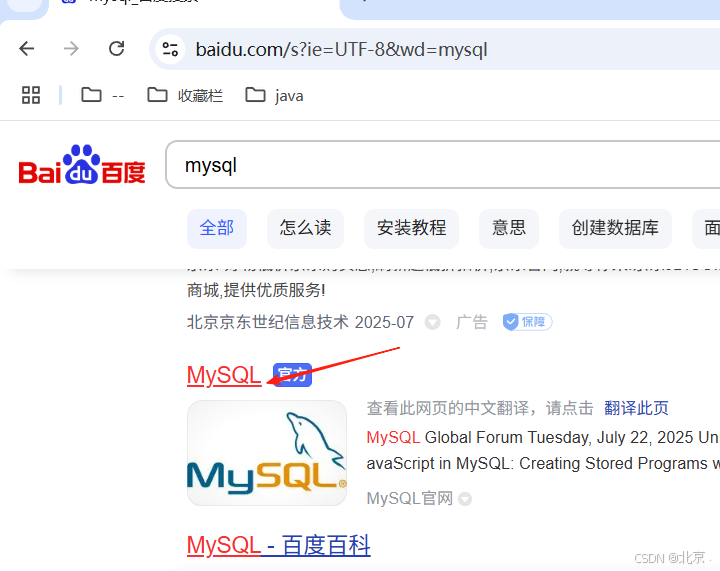
Task: Open the MySQL dolphin logo thumbnail
Action: (267, 453)
